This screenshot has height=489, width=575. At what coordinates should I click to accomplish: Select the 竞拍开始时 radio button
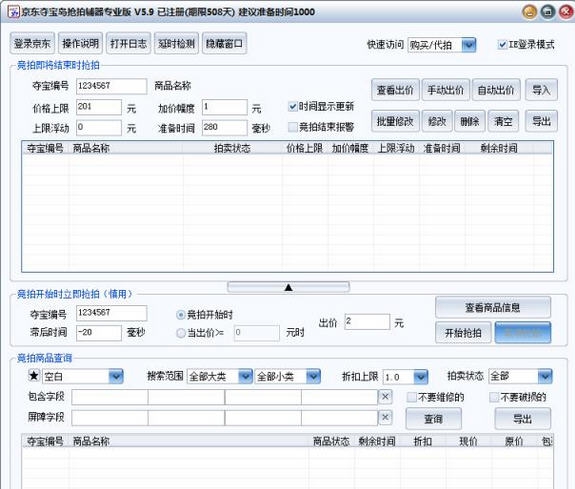[x=180, y=315]
